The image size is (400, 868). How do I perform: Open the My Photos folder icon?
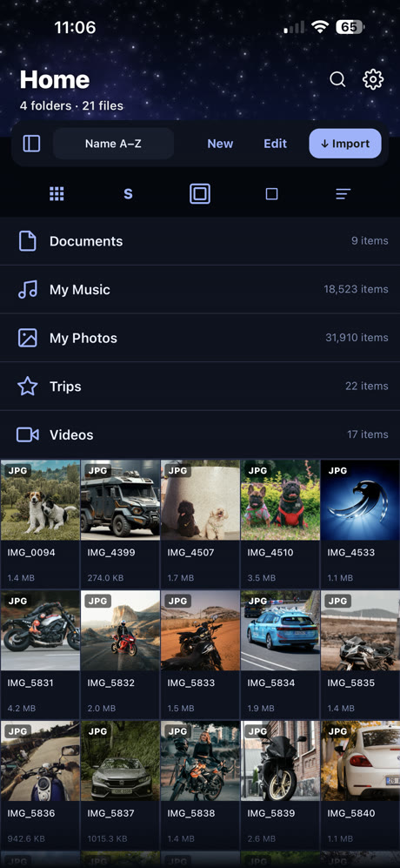pyautogui.click(x=28, y=338)
